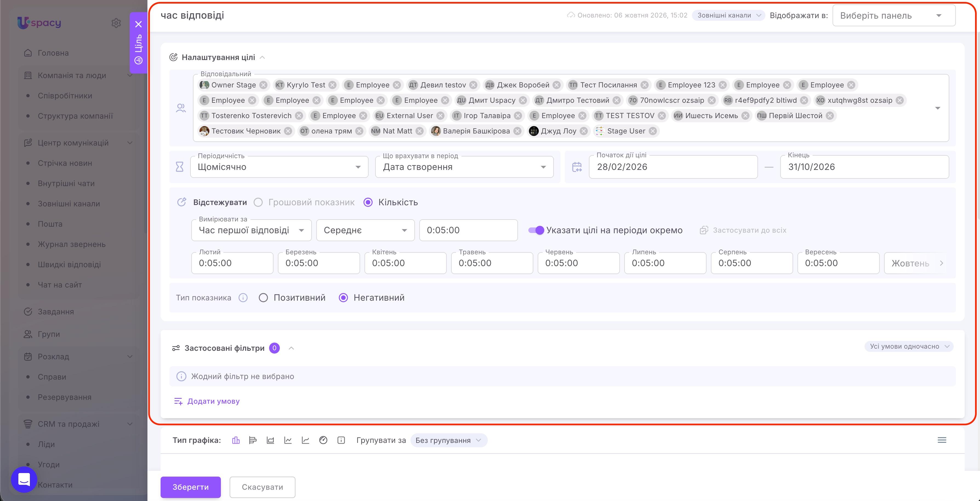Viewport: 980px width, 501px height.
Task: Click Застосувати до всіх
Action: coord(743,230)
